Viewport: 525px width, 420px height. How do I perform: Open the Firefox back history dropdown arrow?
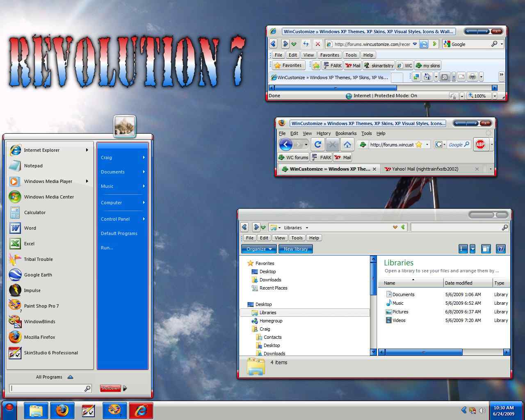point(306,144)
